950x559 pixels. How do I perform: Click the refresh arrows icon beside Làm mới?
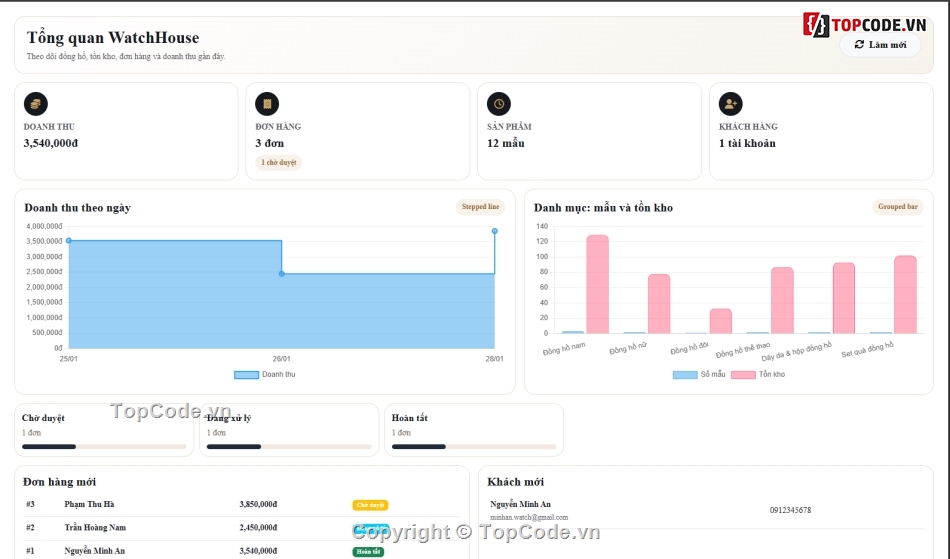click(x=859, y=45)
